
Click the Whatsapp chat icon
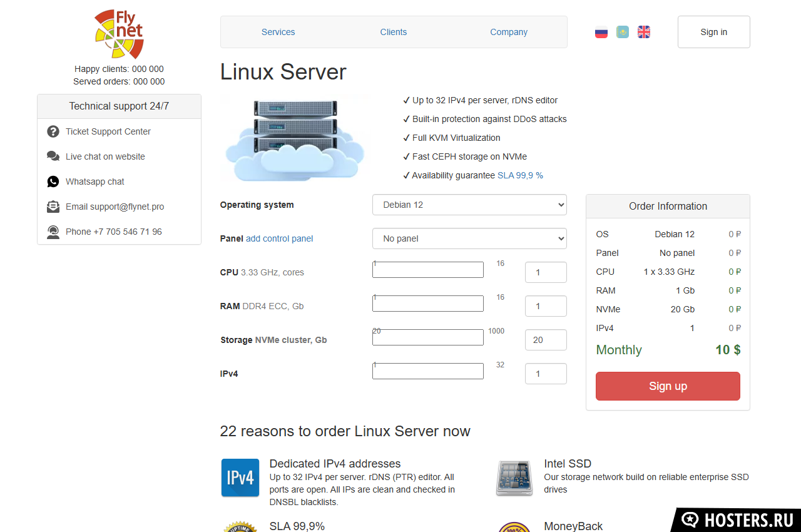click(53, 182)
